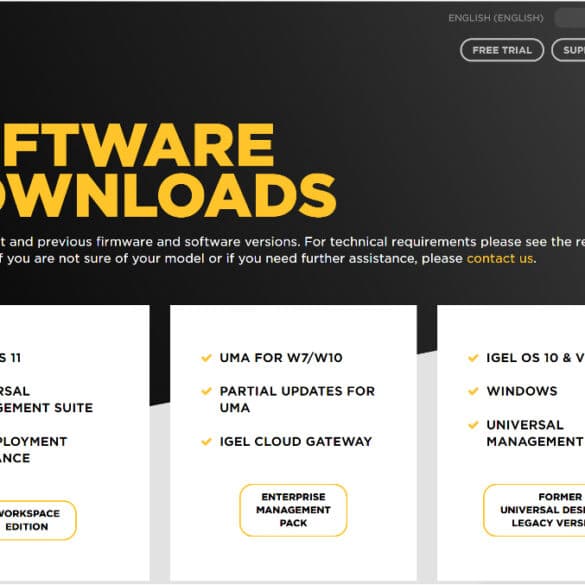Select the 'IGEL CLOUD GATEWAY' text
The height and width of the screenshot is (585, 585).
296,441
